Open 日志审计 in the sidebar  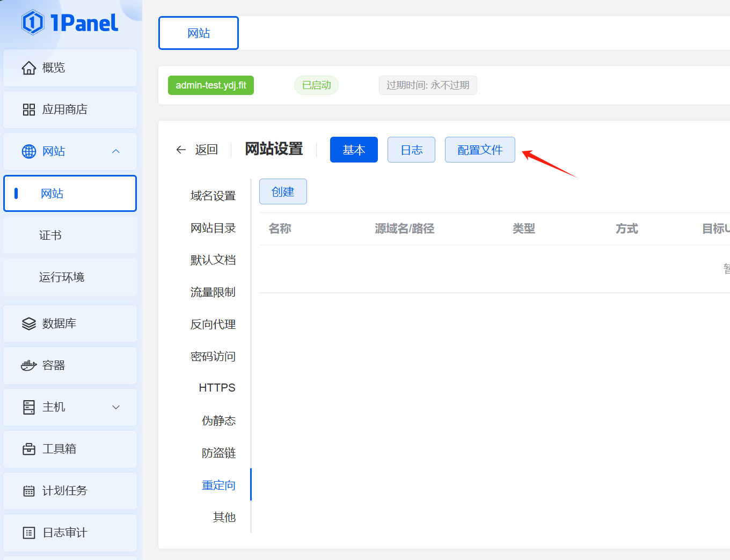pos(70,533)
